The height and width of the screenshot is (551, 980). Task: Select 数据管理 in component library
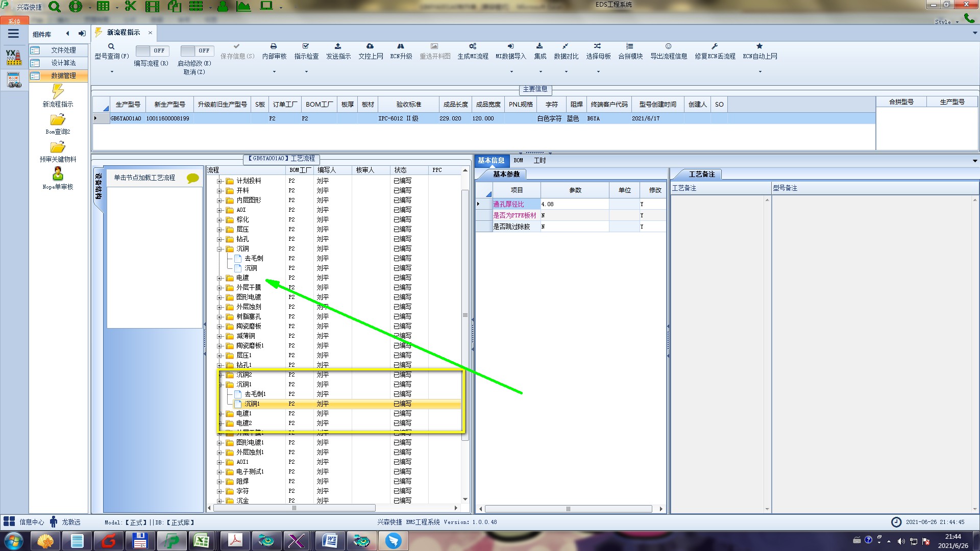[63, 76]
